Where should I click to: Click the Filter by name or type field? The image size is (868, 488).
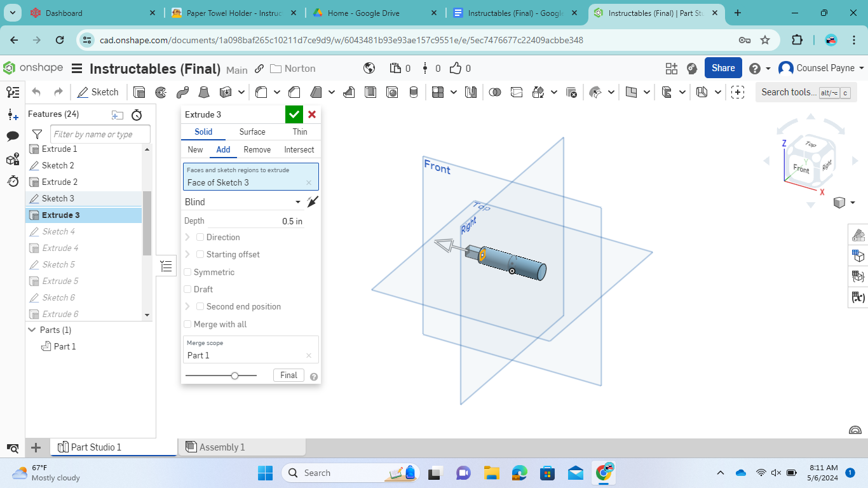100,134
